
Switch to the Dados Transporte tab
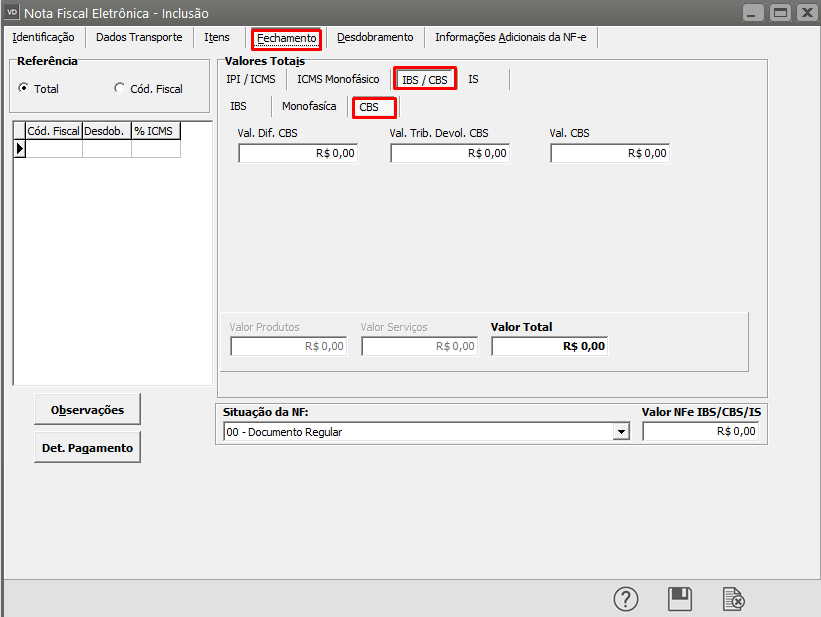pos(139,37)
